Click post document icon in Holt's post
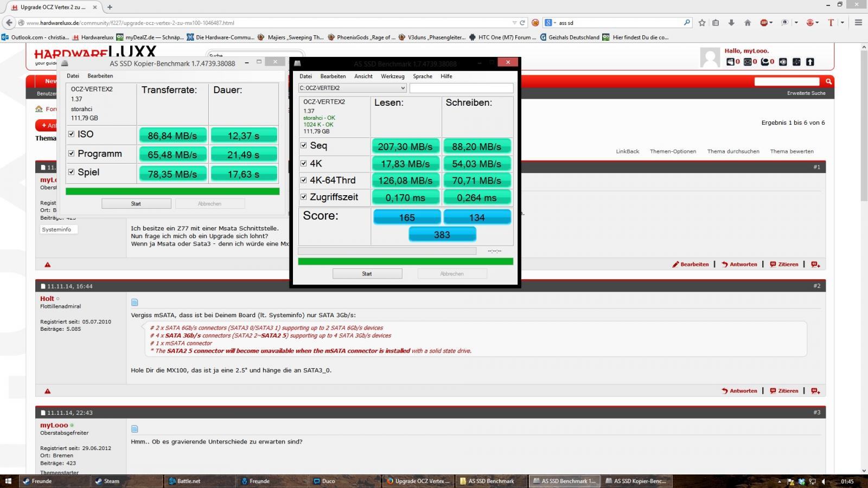 135,302
